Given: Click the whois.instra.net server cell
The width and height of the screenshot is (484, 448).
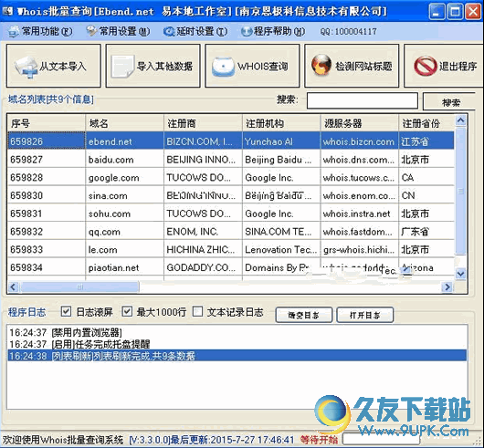Looking at the screenshot, I should tap(360, 214).
